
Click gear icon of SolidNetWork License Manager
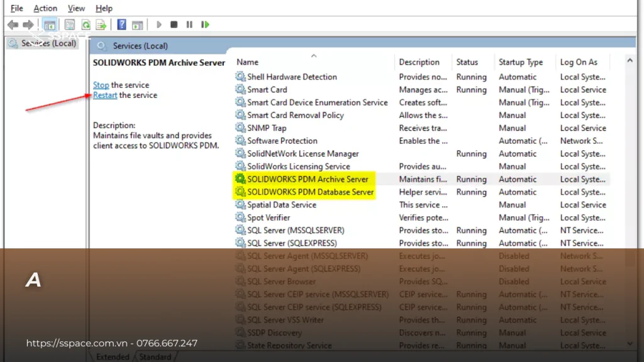pyautogui.click(x=240, y=153)
